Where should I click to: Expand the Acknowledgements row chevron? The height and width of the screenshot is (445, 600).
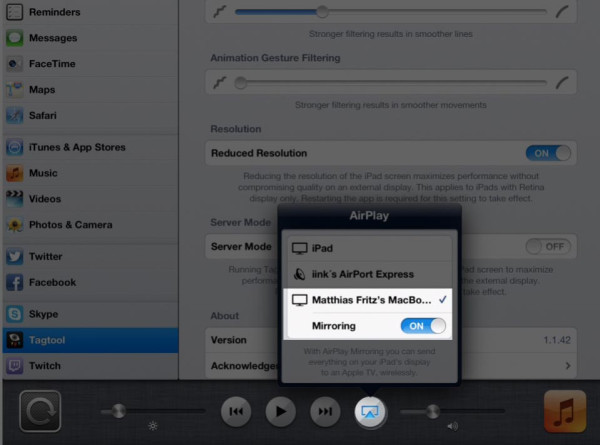pyautogui.click(x=567, y=367)
